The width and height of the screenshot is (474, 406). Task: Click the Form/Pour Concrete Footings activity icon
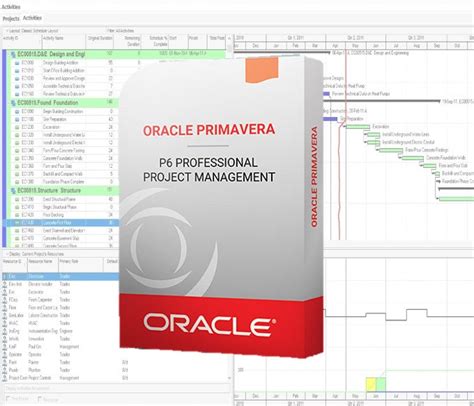[17, 151]
